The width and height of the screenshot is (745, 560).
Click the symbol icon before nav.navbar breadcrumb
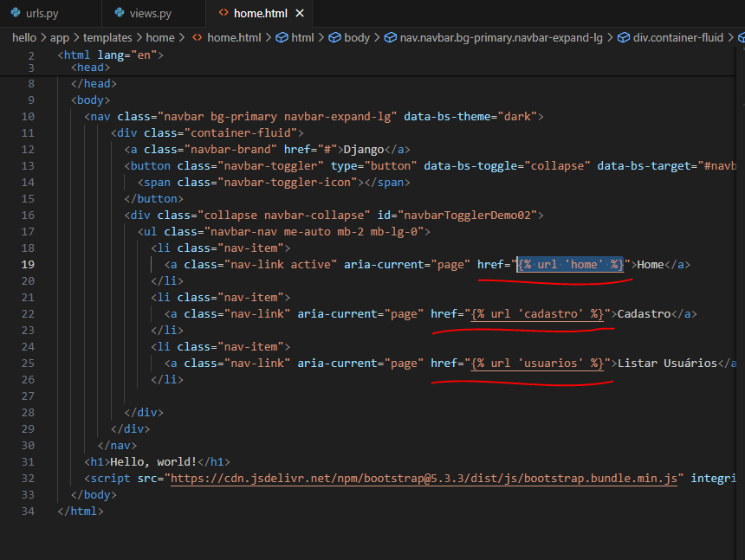[390, 38]
